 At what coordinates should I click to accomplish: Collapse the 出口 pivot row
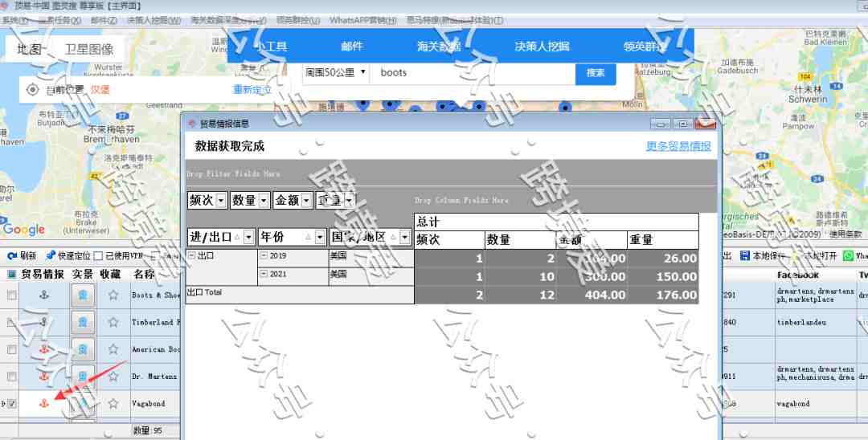191,255
